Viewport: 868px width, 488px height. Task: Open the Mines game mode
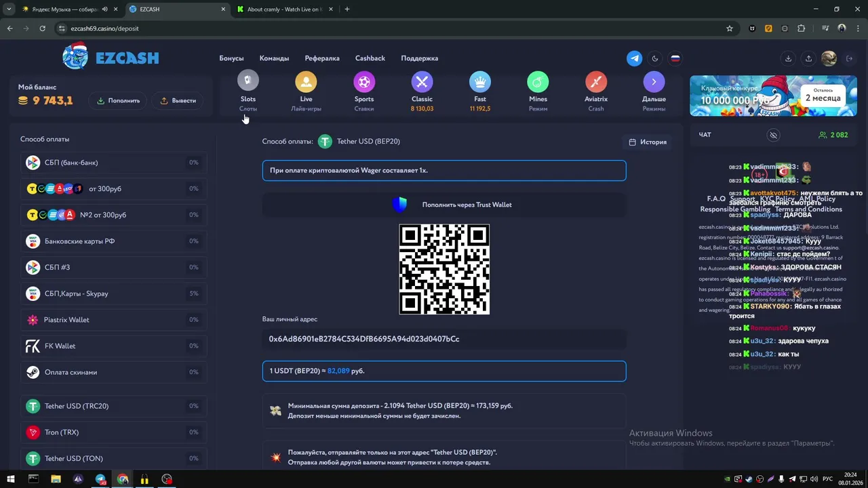tap(538, 91)
